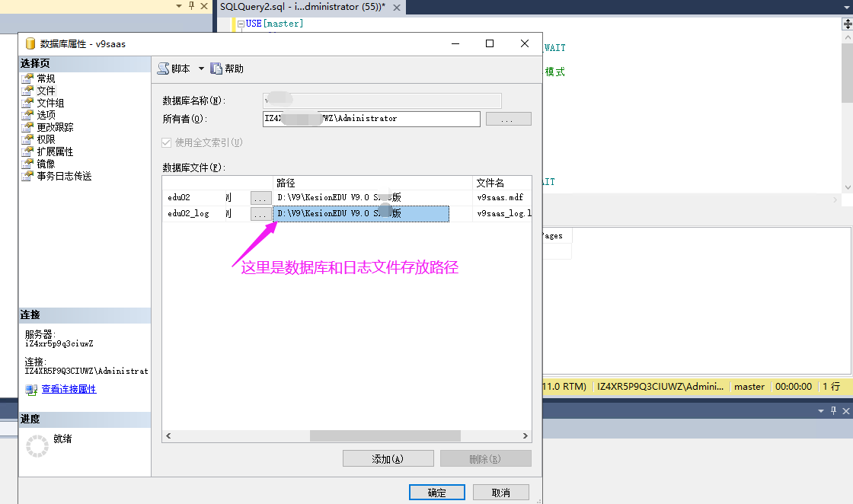This screenshot has height=504, width=853.
Task: Click the 常规 page icon
Action: tap(28, 78)
